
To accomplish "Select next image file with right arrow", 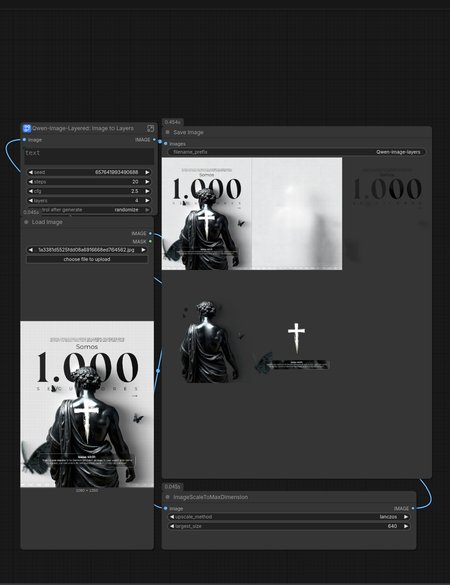I will (143, 250).
